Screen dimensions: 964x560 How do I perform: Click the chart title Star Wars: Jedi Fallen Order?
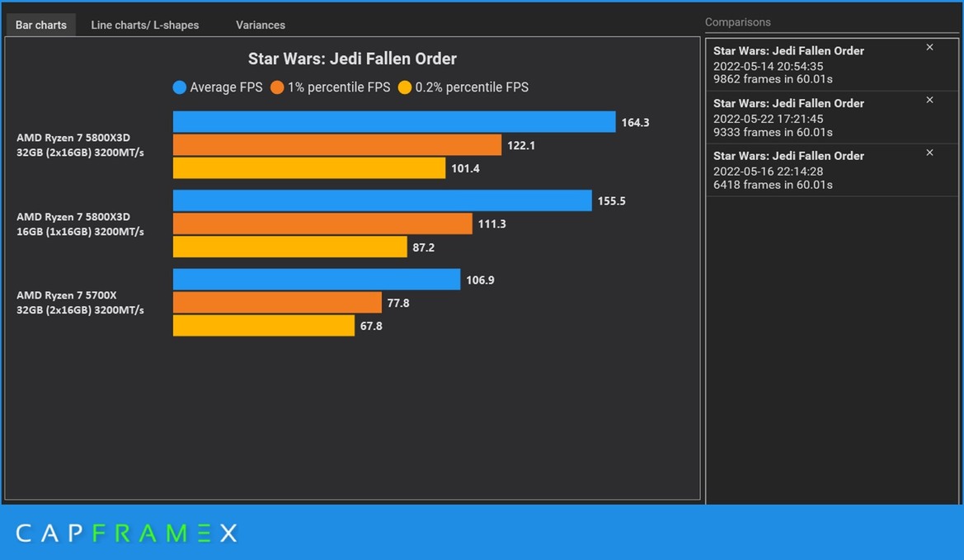[x=352, y=59]
